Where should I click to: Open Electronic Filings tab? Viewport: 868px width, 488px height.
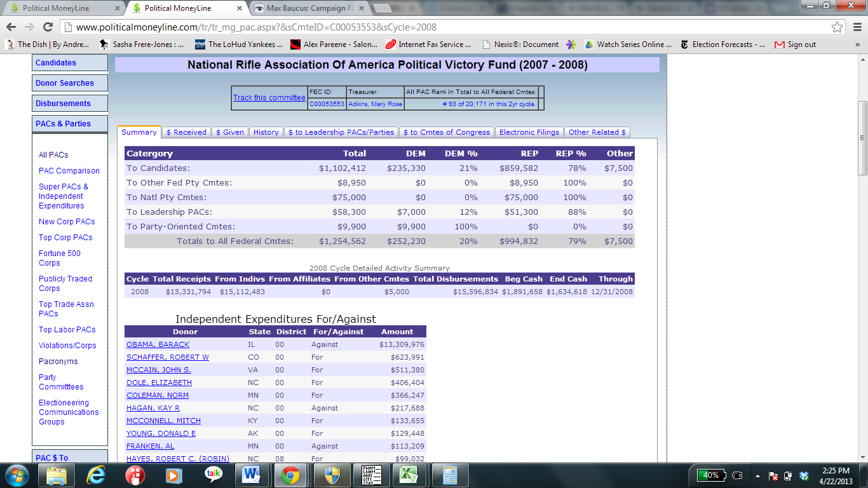[529, 132]
